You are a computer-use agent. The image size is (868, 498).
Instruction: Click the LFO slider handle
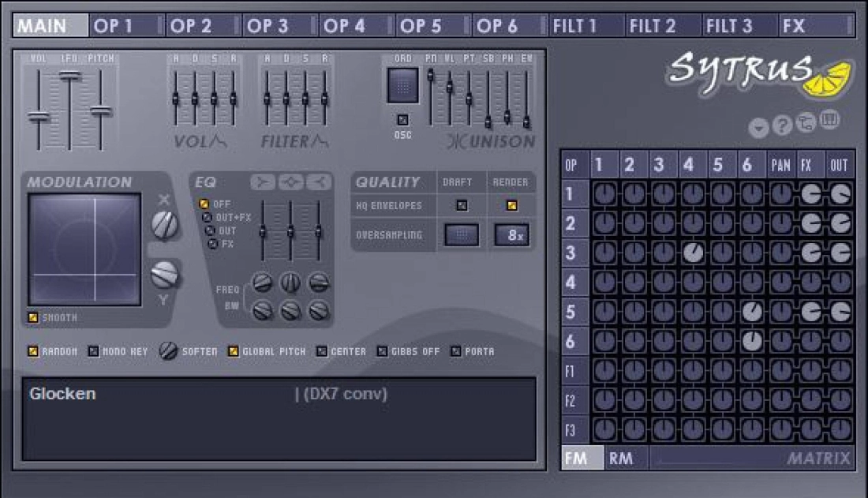[69, 75]
